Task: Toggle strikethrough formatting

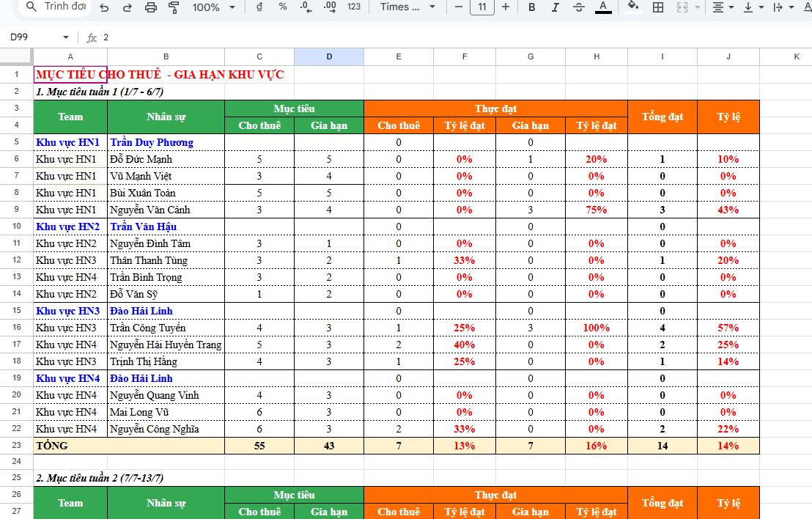Action: coord(578,7)
